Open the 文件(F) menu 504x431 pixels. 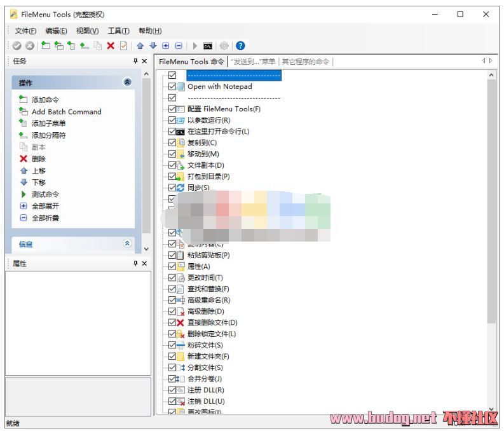pyautogui.click(x=25, y=31)
